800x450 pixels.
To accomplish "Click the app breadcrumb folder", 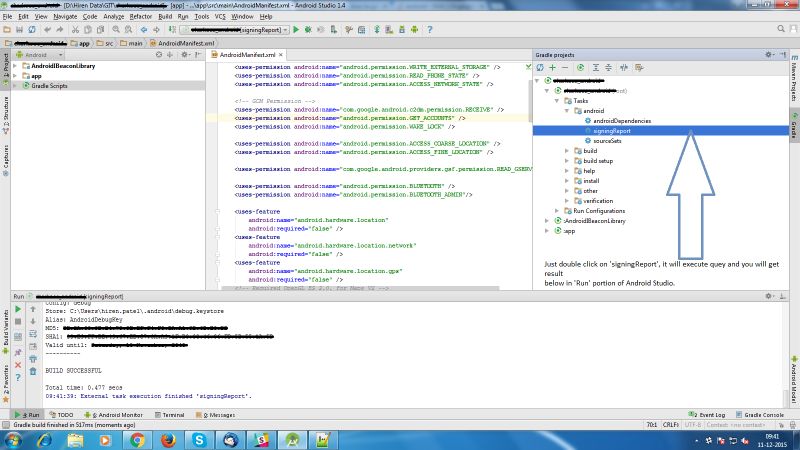I will coord(80,43).
